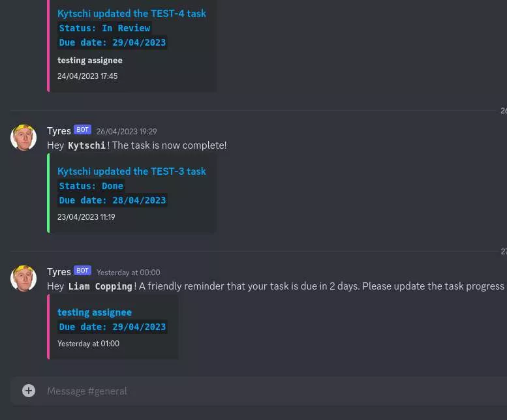The image size is (507, 420).
Task: Open Tyres avatar on the 26/04/2023 message
Action: 23,138
